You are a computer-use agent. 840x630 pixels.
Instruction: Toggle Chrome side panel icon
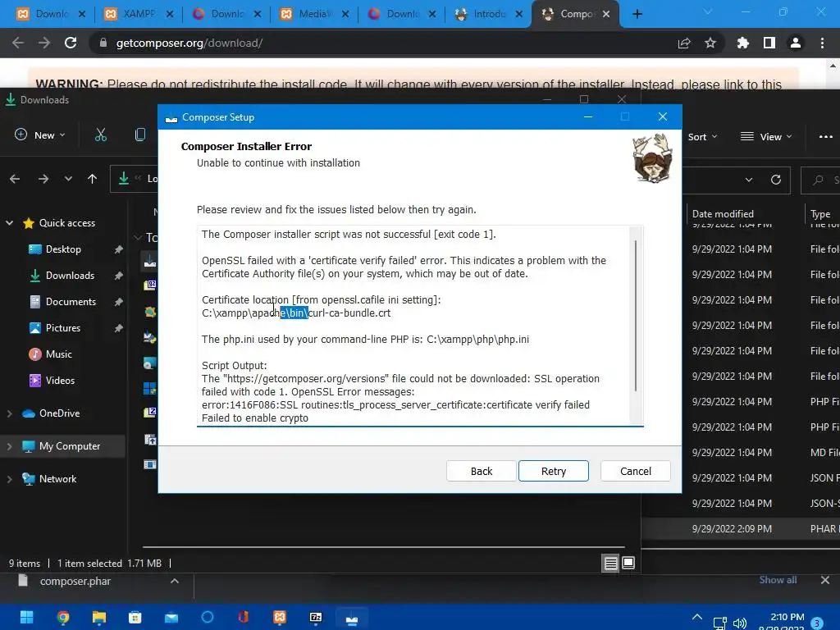769,43
